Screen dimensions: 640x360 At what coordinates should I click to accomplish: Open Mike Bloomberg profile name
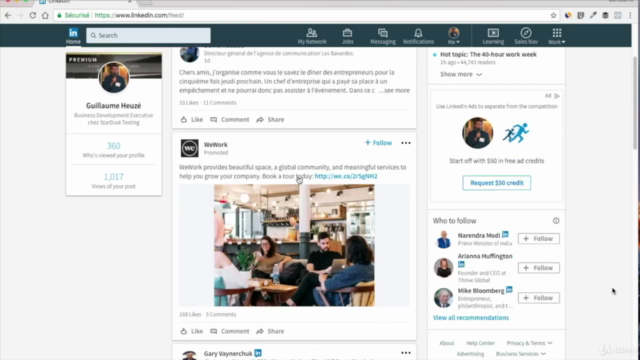coord(481,291)
